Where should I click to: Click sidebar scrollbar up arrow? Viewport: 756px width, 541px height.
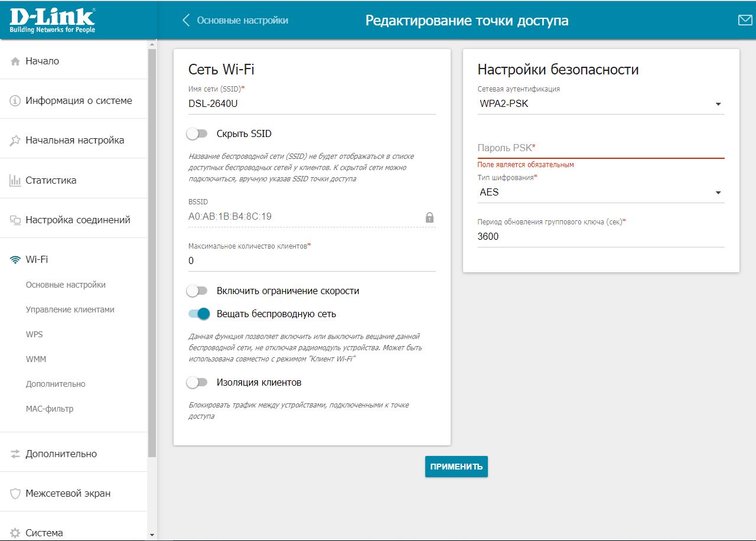click(152, 44)
